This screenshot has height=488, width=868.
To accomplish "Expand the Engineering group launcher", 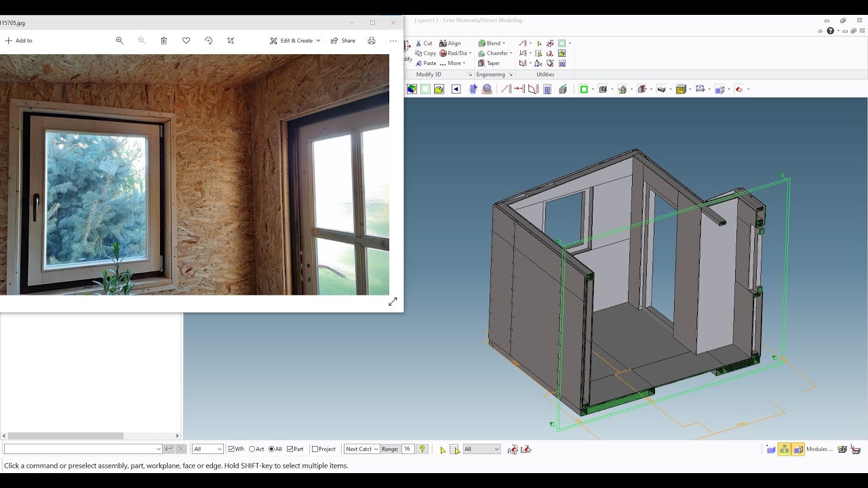I will (511, 75).
